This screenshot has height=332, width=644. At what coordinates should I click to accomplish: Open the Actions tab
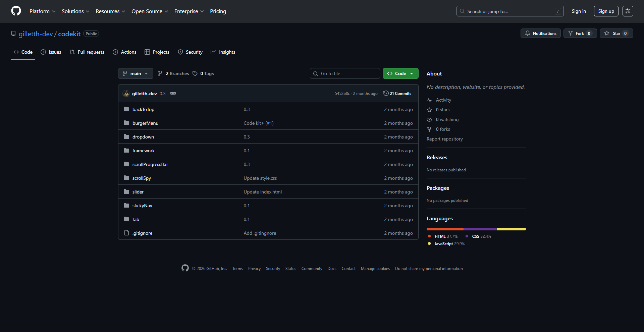124,52
